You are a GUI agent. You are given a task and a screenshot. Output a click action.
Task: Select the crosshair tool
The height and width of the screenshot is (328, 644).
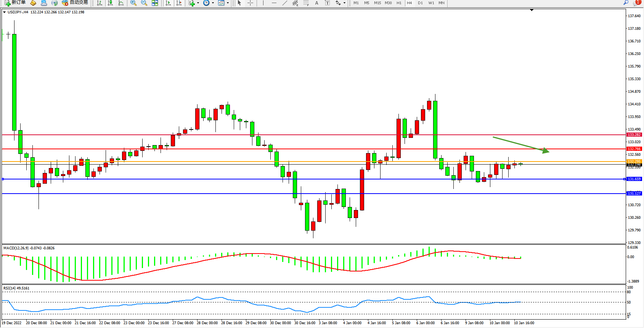click(250, 3)
